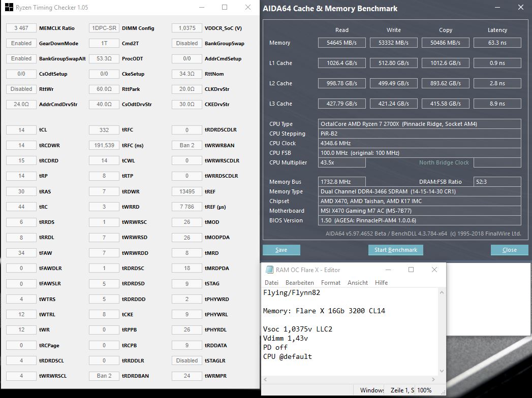Click the tRAS value 30
Image resolution: width=532 pixels, height=398 pixels.
tap(21, 191)
